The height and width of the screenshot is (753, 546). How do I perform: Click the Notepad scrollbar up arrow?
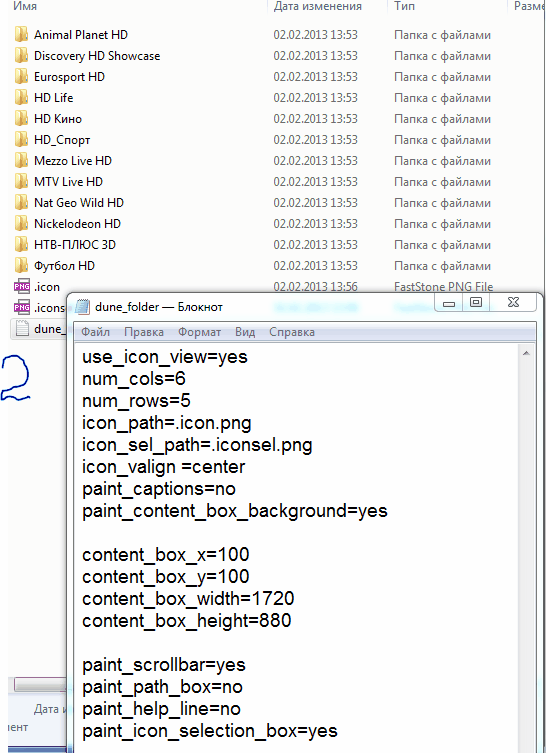(x=527, y=353)
